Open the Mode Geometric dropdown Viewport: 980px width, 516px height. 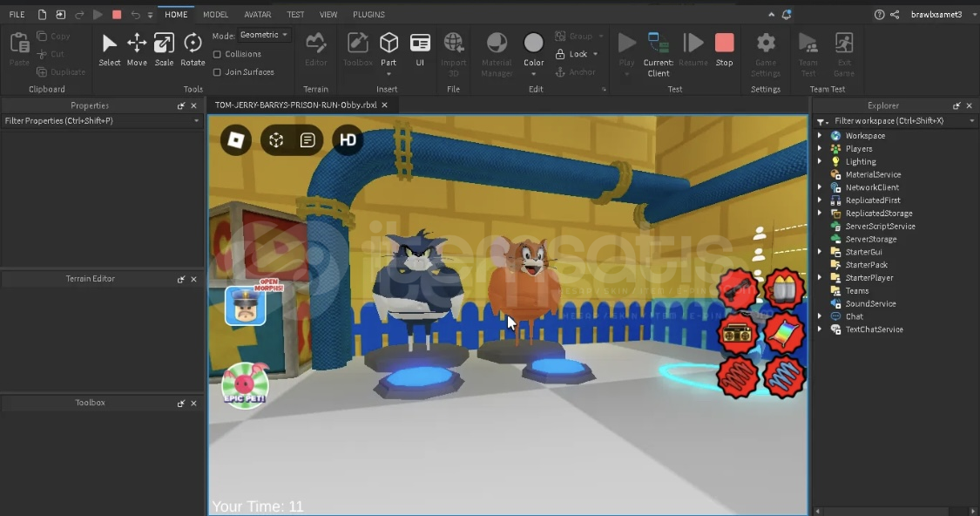click(x=264, y=35)
